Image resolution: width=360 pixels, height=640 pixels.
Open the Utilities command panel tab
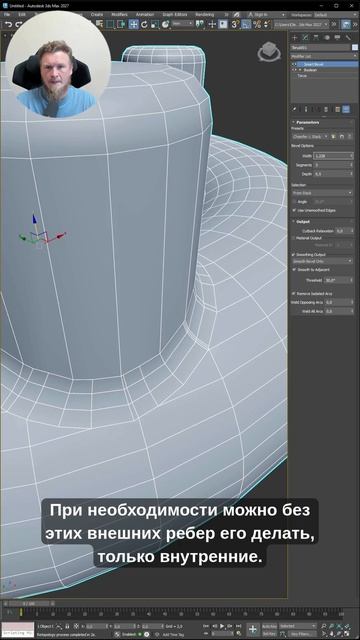[348, 38]
